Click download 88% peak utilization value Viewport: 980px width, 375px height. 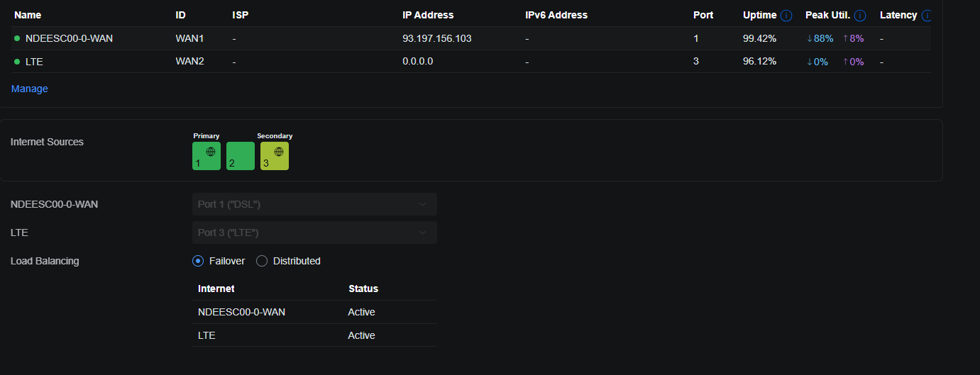tap(820, 38)
